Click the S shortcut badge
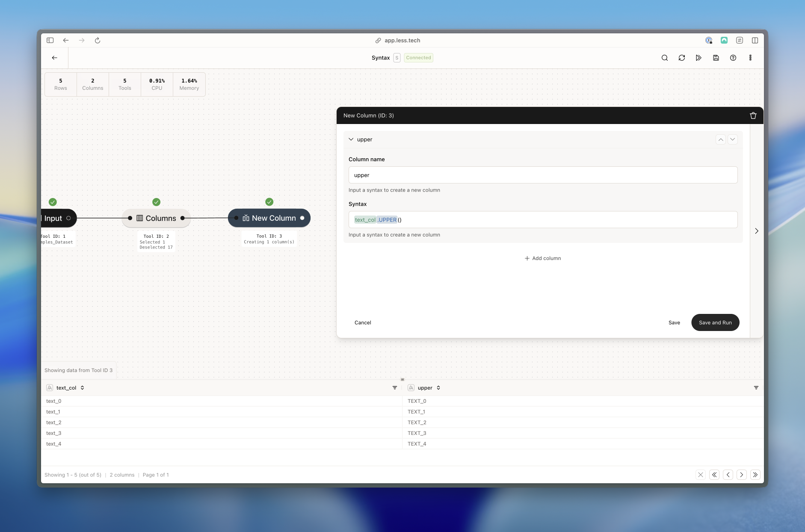 coord(397,58)
